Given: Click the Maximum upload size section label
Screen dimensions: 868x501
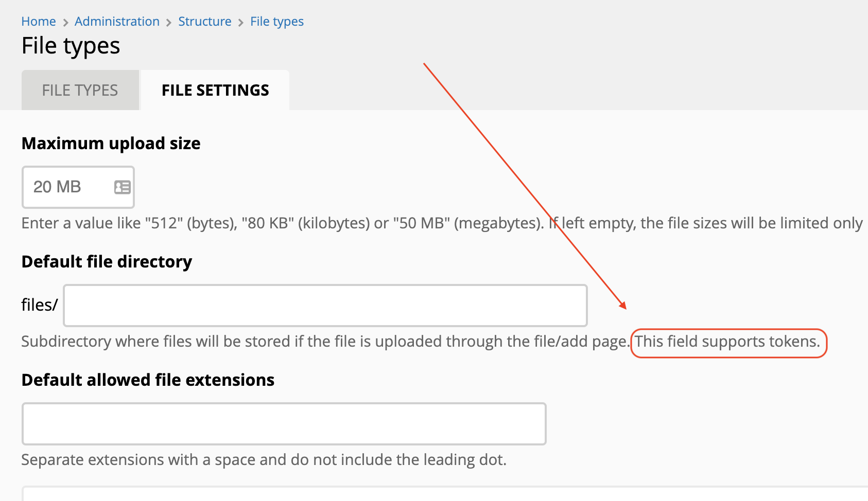Looking at the screenshot, I should tap(111, 143).
